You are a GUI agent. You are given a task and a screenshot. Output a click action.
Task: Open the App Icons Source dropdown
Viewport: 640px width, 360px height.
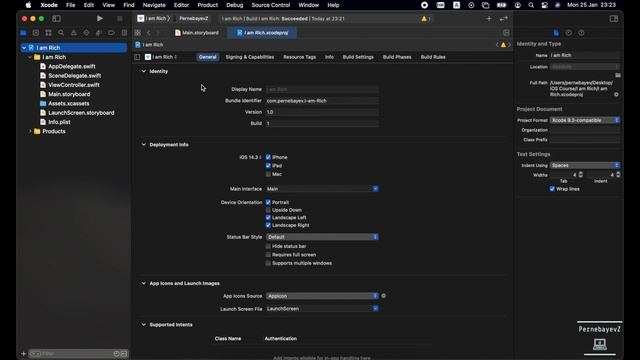click(322, 296)
